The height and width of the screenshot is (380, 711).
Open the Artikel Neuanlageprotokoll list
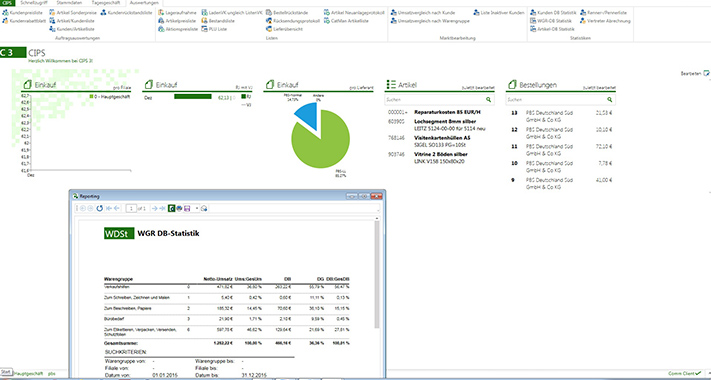click(x=355, y=13)
